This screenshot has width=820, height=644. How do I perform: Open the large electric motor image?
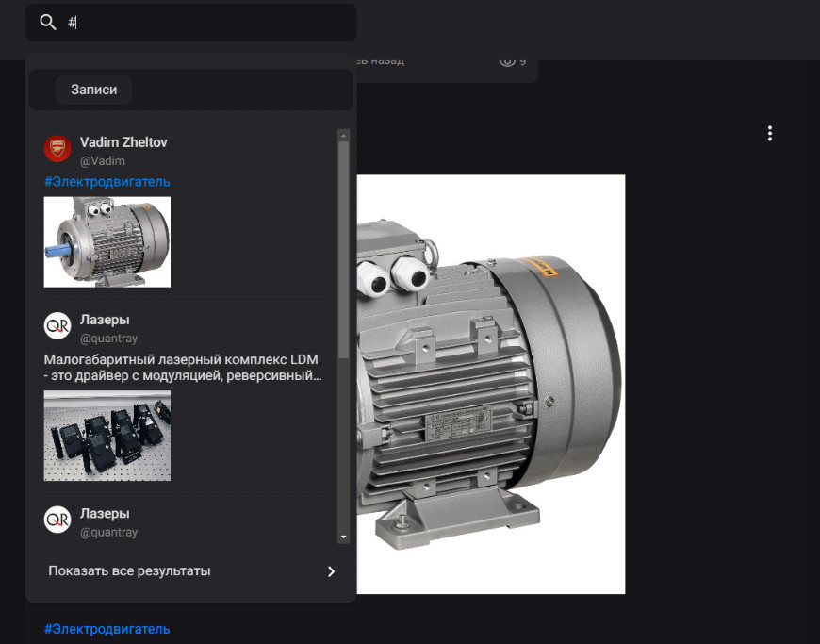(491, 384)
